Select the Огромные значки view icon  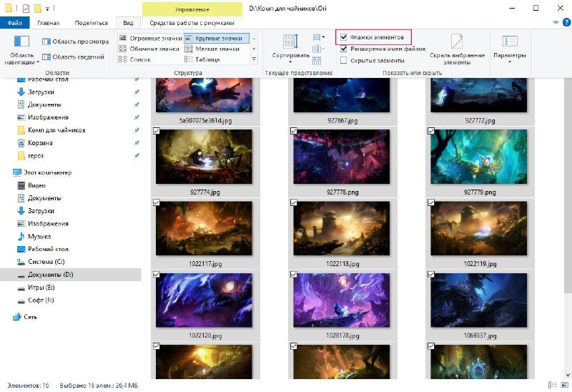[123, 38]
